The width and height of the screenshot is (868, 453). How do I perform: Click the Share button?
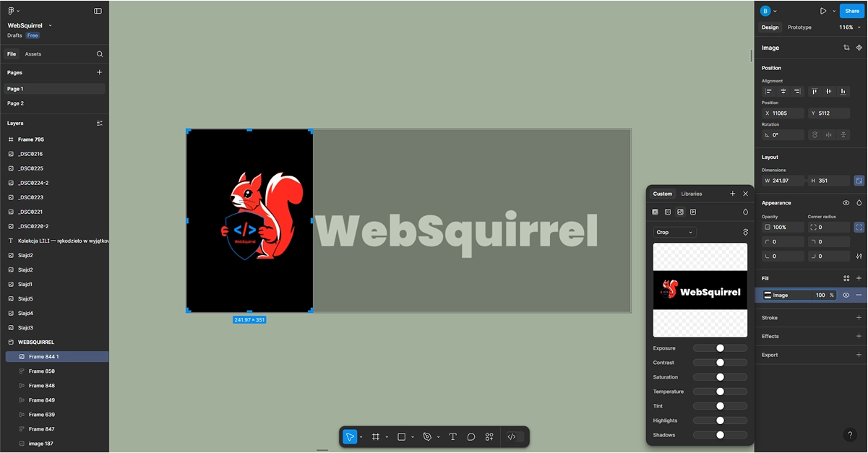coord(852,11)
